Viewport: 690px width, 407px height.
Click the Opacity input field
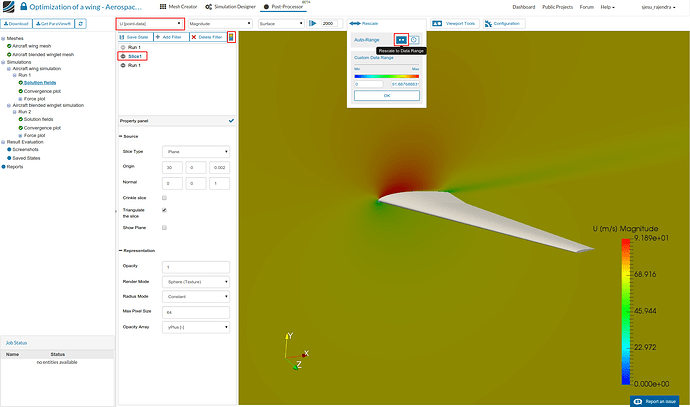[x=196, y=267]
